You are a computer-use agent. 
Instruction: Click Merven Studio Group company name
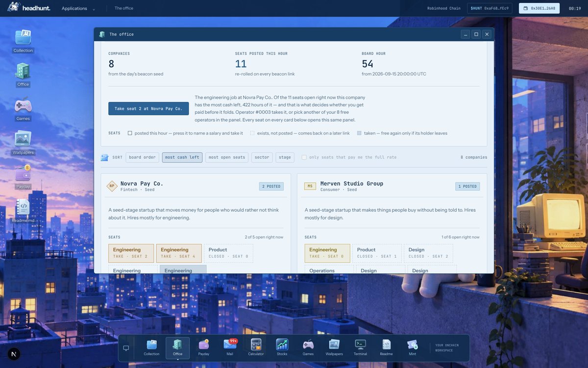[352, 184]
